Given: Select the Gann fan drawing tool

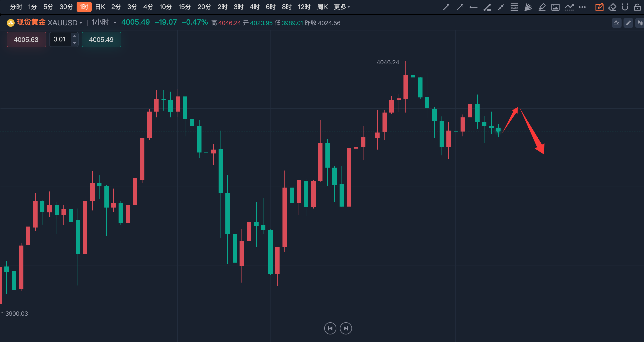Looking at the screenshot, I should tap(528, 7).
